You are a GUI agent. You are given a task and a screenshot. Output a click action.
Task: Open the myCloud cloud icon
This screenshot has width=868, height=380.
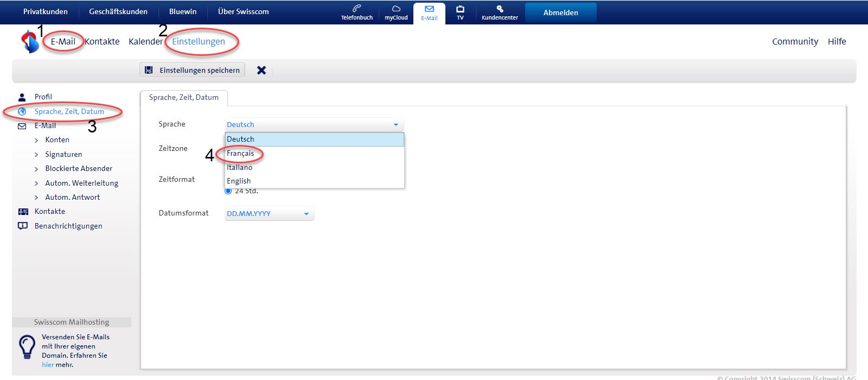[396, 9]
